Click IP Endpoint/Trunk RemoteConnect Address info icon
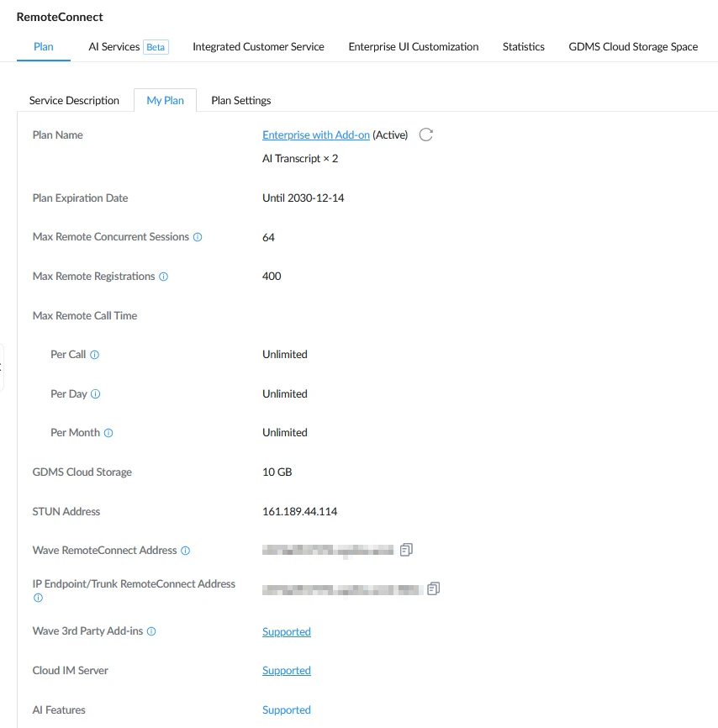718x728 pixels. 38,598
